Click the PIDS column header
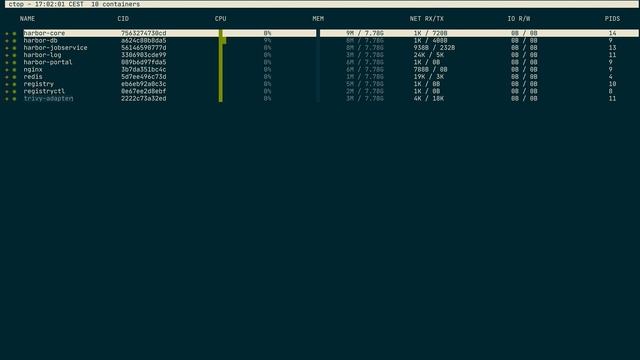Screen dimensions: 640x360 [612, 19]
